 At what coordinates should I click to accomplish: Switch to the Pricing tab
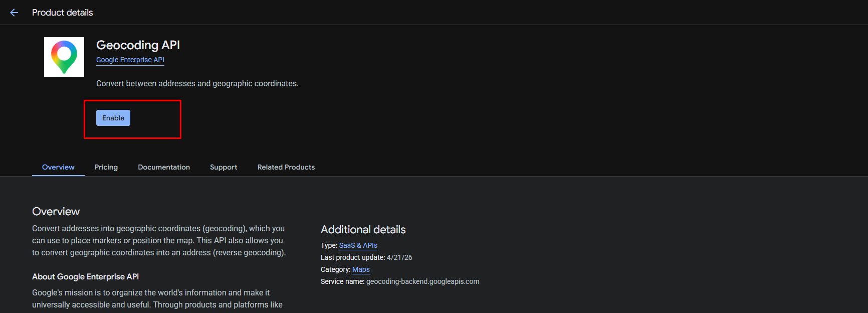(106, 167)
